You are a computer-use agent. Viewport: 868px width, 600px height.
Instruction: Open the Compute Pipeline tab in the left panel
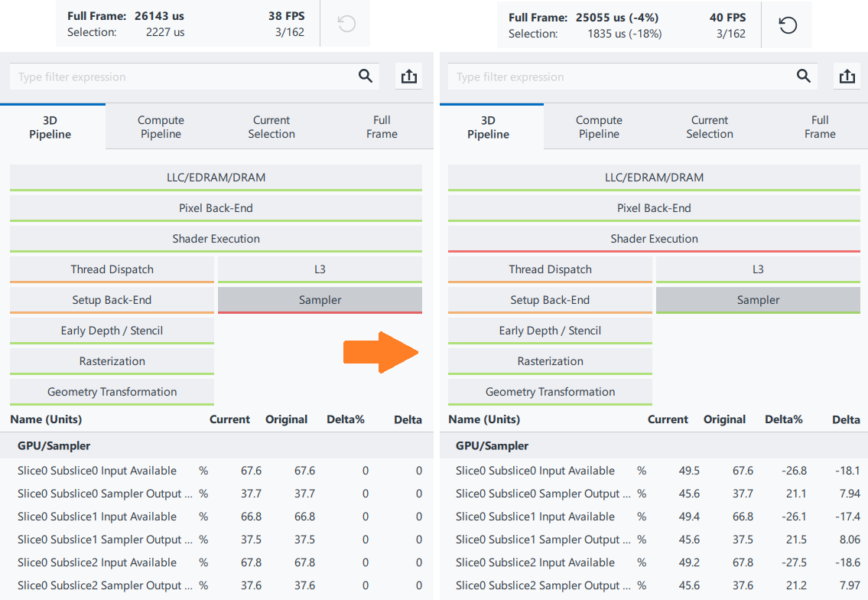161,127
